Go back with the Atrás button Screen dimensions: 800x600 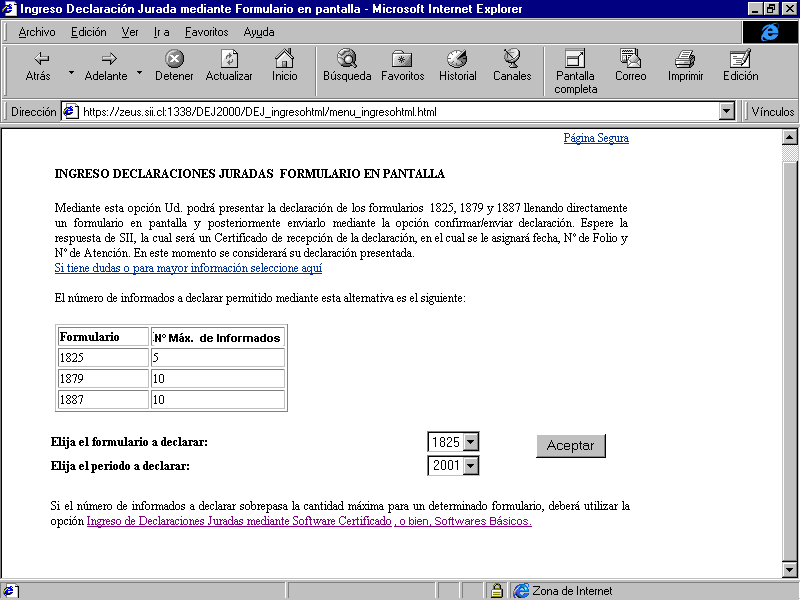click(x=39, y=66)
